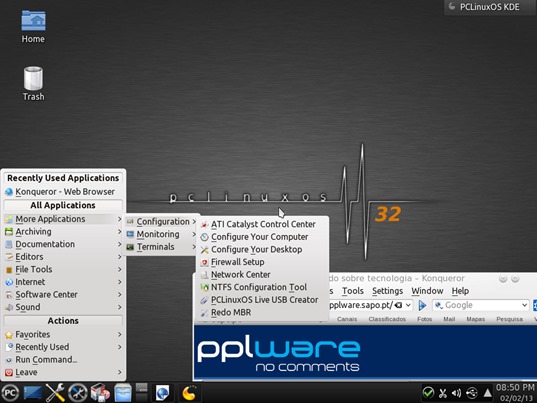This screenshot has width=537, height=403.
Task: Open the Monitoring submenu
Action: (161, 235)
